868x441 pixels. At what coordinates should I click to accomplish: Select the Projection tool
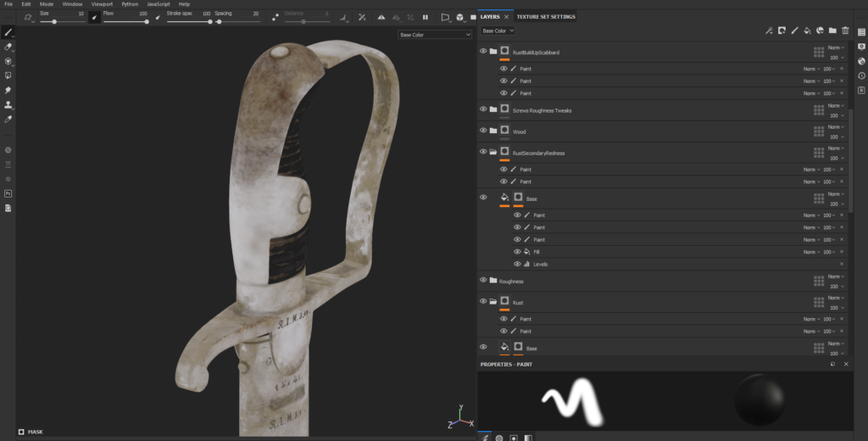8,62
